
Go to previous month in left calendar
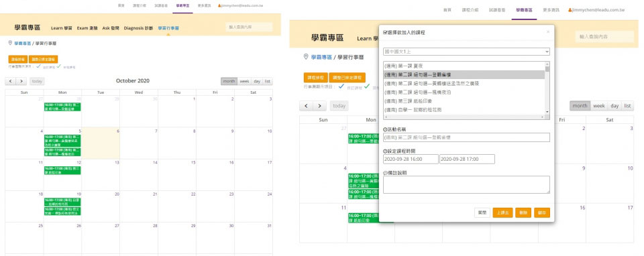click(x=11, y=81)
